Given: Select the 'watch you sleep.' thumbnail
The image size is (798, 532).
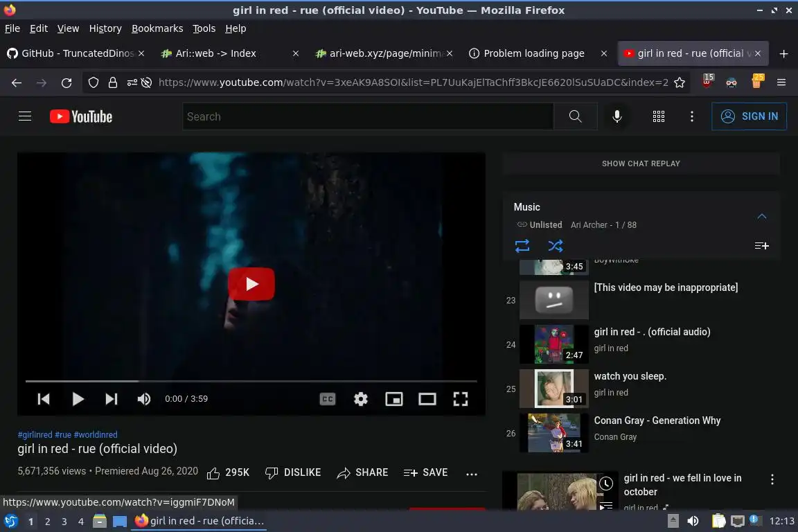Looking at the screenshot, I should [x=554, y=389].
